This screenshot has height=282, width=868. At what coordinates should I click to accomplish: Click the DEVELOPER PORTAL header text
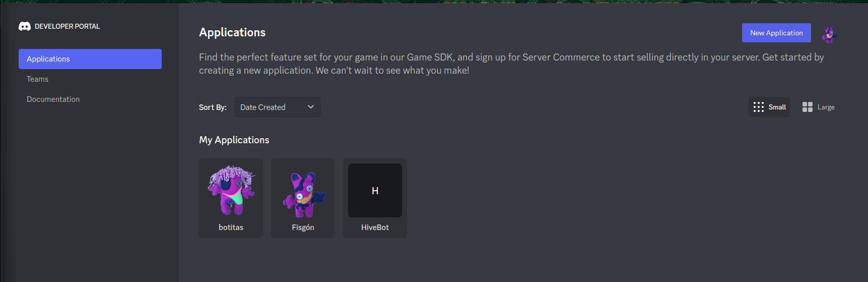tap(68, 26)
